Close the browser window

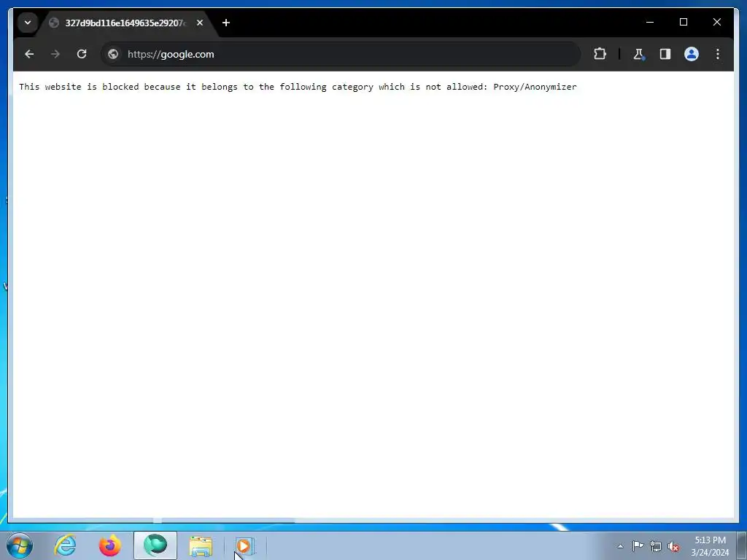tap(716, 22)
